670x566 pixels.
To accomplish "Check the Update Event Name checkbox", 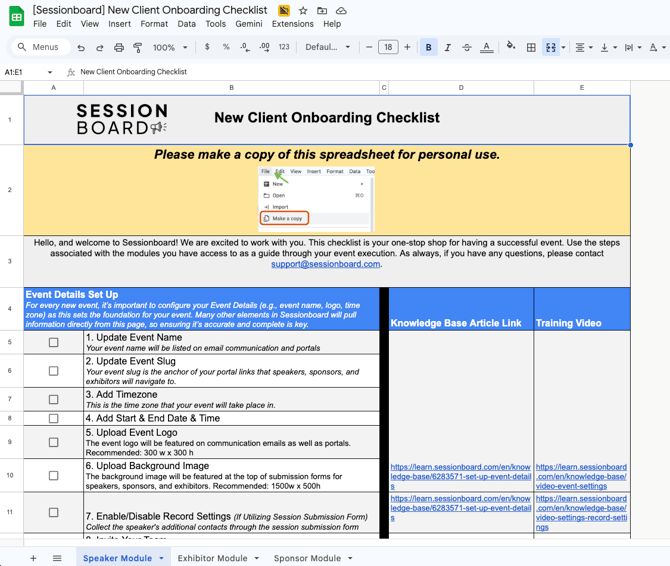I will (x=54, y=342).
